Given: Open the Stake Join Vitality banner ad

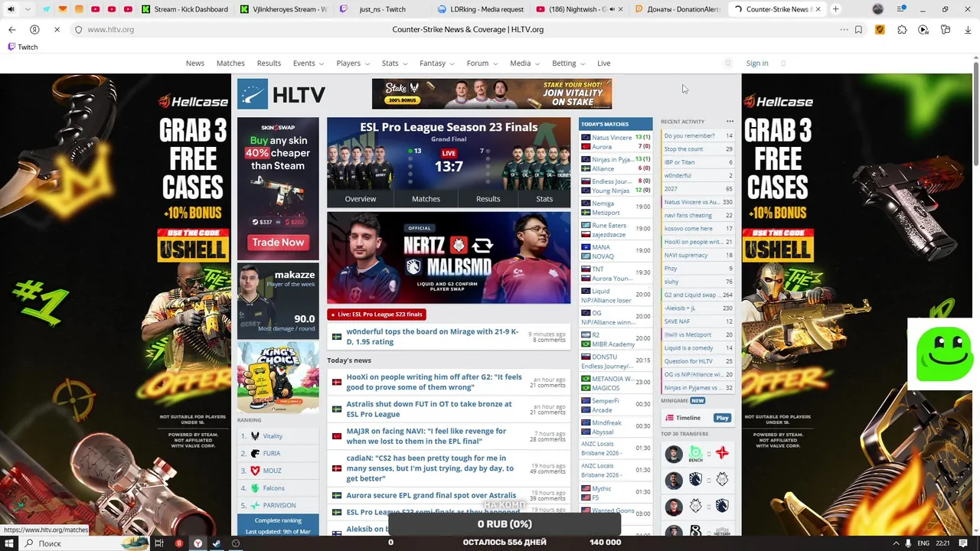Looking at the screenshot, I should [x=492, y=93].
